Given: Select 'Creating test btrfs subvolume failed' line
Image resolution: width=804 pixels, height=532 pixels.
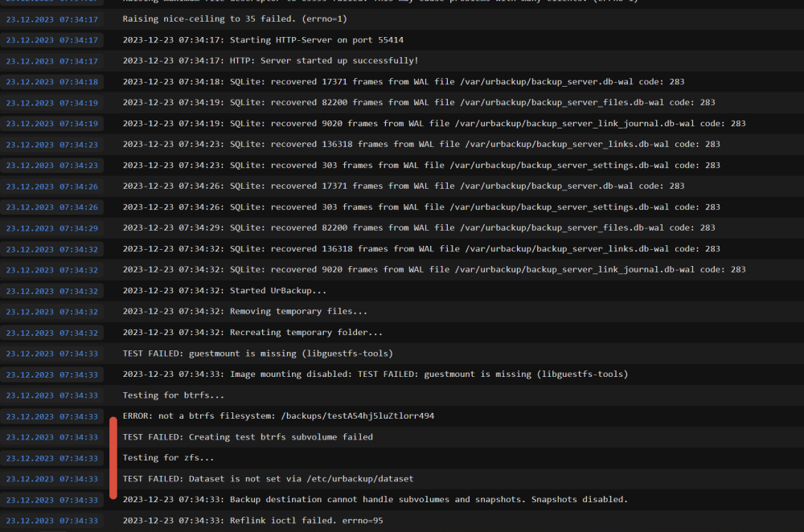Looking at the screenshot, I should tap(248, 436).
